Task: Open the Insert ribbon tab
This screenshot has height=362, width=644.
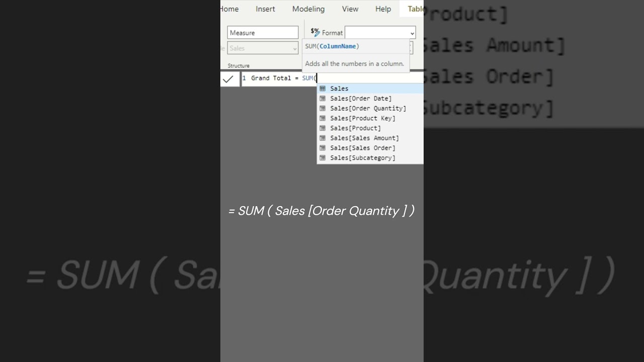Action: (x=265, y=9)
